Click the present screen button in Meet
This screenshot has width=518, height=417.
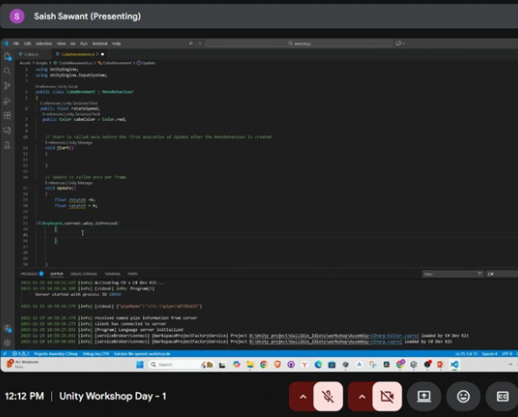click(424, 396)
